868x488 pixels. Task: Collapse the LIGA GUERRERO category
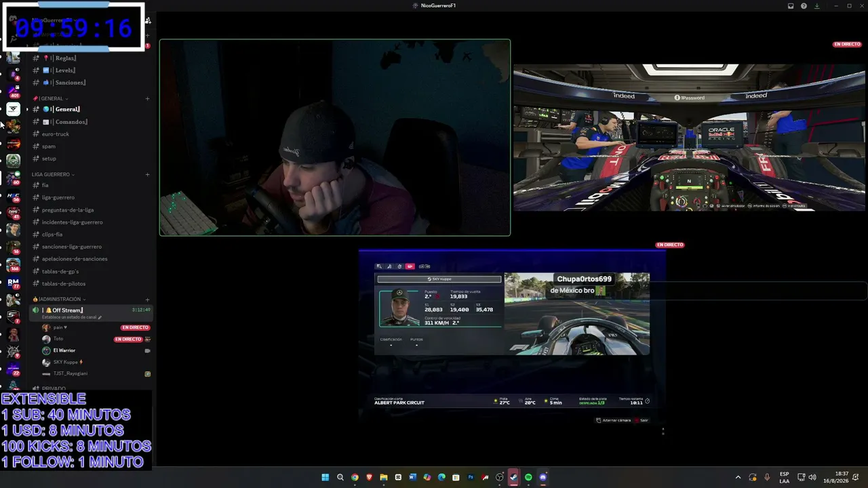(x=53, y=175)
